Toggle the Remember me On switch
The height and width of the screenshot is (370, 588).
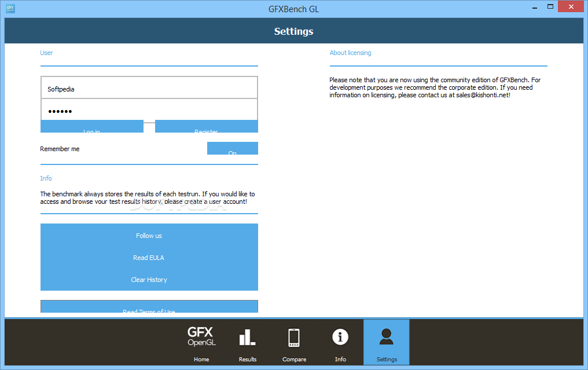pyautogui.click(x=233, y=148)
